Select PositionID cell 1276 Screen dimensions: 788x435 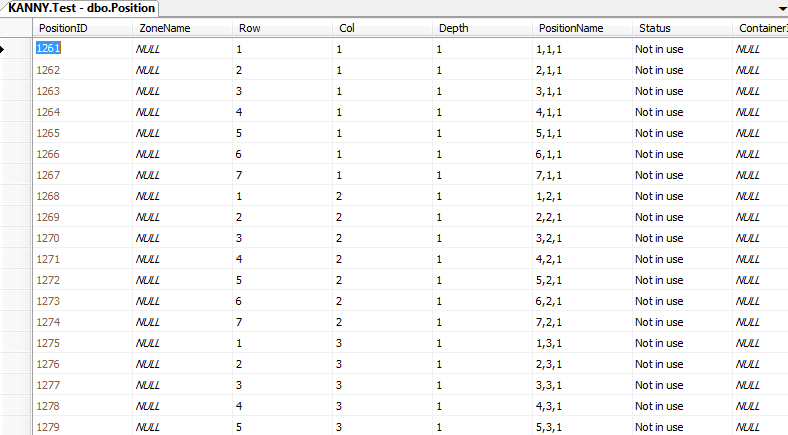coord(82,364)
